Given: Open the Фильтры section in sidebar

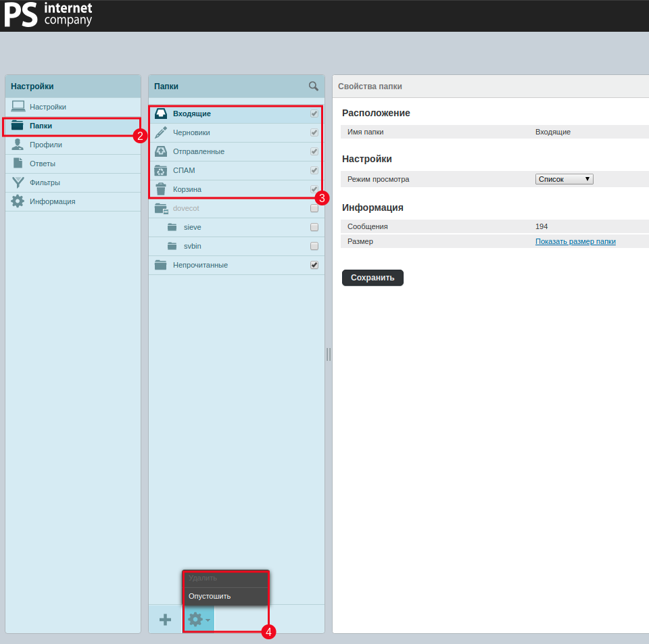Looking at the screenshot, I should point(73,182).
